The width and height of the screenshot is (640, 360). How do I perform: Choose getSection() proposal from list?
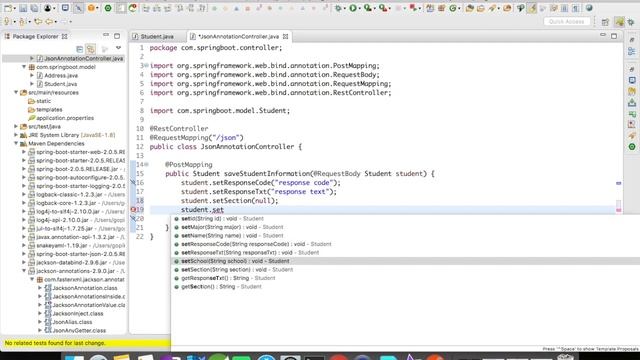pos(405,287)
